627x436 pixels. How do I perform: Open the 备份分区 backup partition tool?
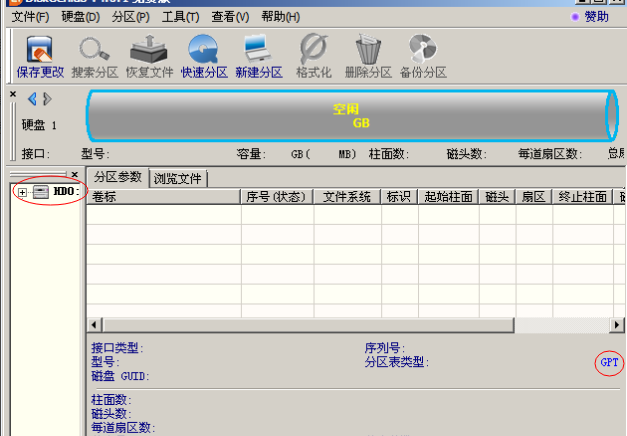click(422, 56)
